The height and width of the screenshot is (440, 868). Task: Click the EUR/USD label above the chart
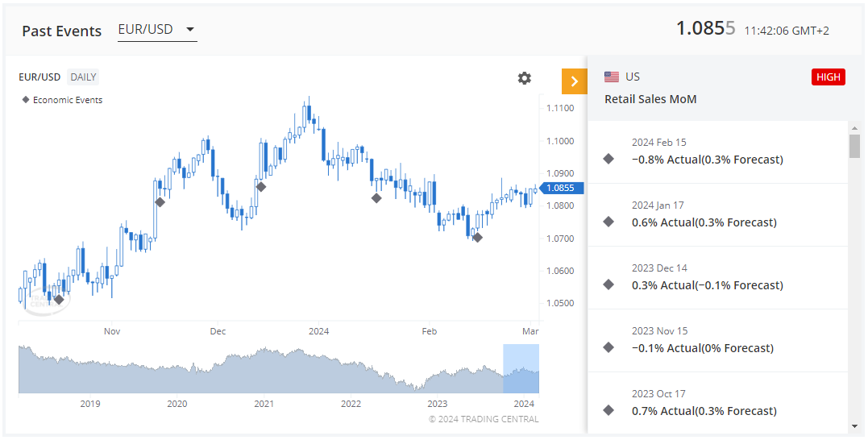39,77
